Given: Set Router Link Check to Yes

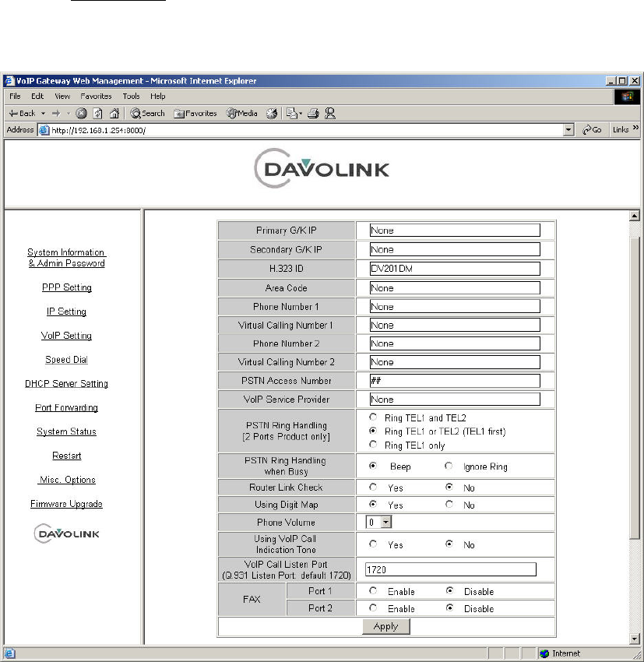Looking at the screenshot, I should (x=373, y=488).
